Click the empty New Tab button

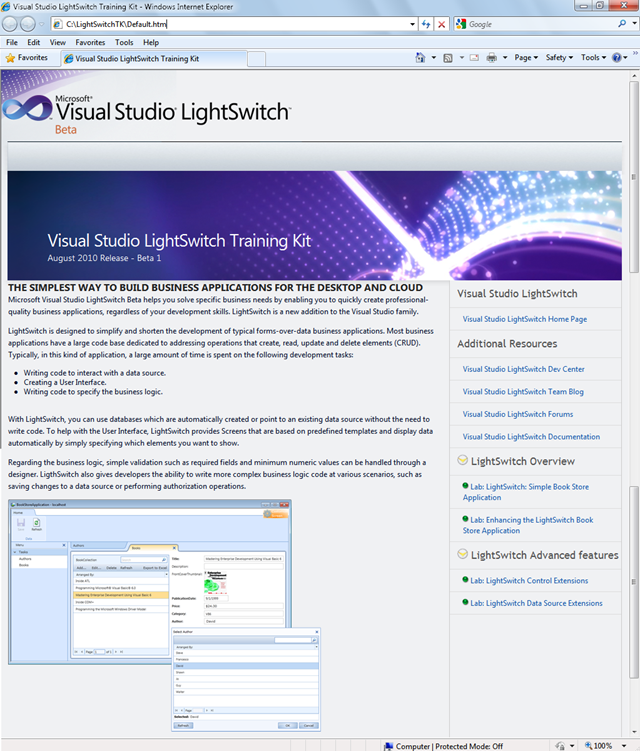click(256, 59)
